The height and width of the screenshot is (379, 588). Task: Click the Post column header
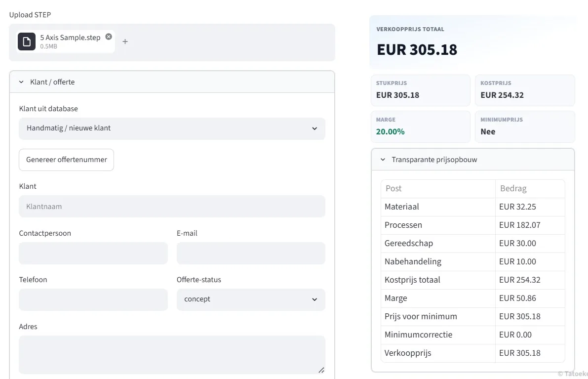point(438,188)
